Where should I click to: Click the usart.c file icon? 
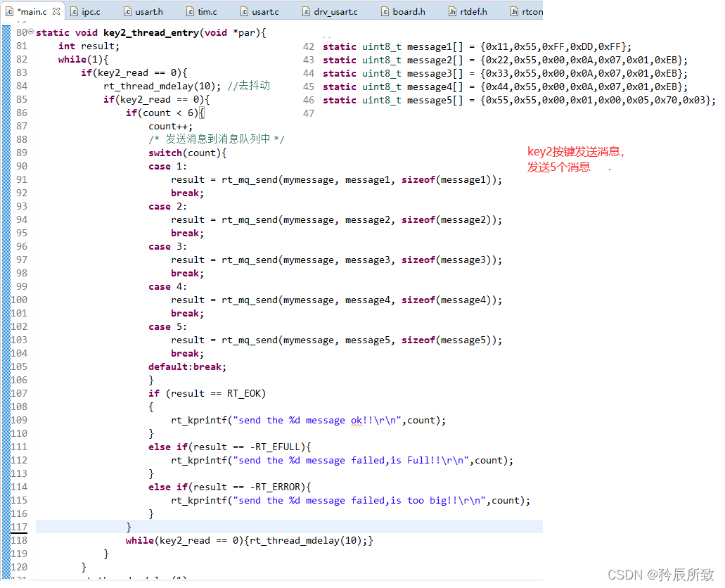(244, 11)
